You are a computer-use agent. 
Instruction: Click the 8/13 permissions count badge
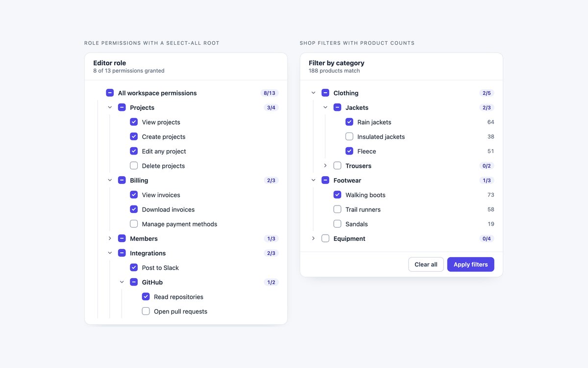[x=269, y=93]
